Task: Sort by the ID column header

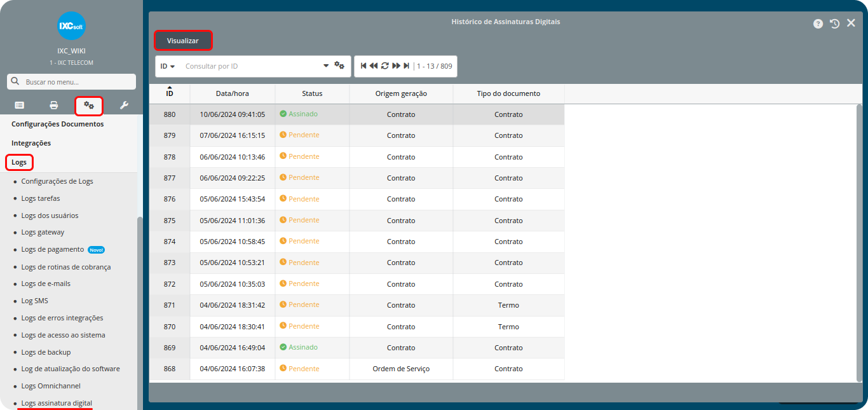Action: (x=170, y=93)
